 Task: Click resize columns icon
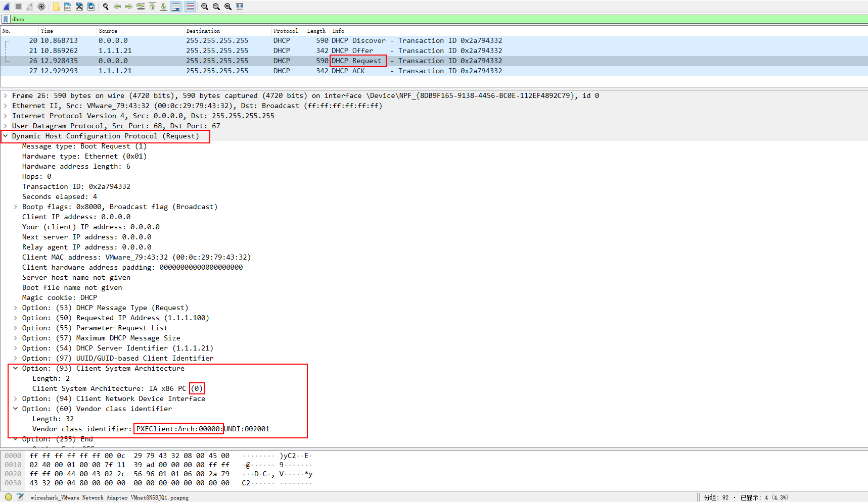[240, 7]
